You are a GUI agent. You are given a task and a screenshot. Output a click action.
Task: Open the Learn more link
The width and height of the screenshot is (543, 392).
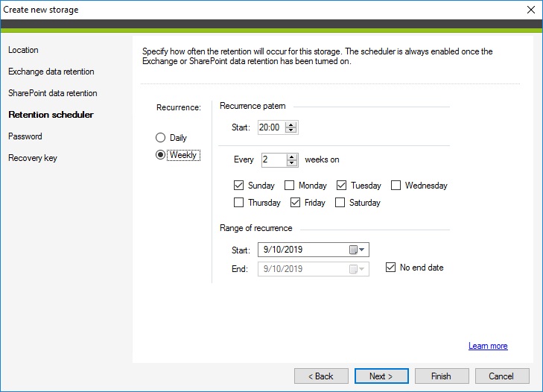(488, 346)
